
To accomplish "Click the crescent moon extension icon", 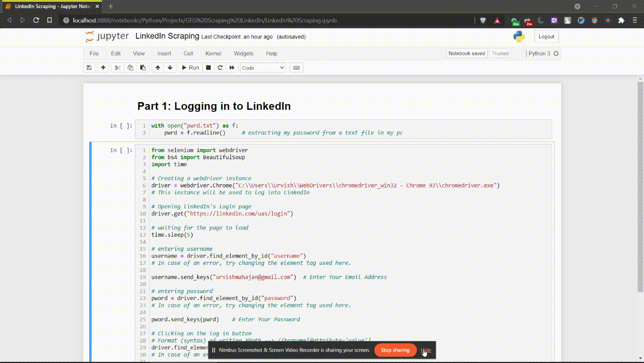I will point(541,20).
